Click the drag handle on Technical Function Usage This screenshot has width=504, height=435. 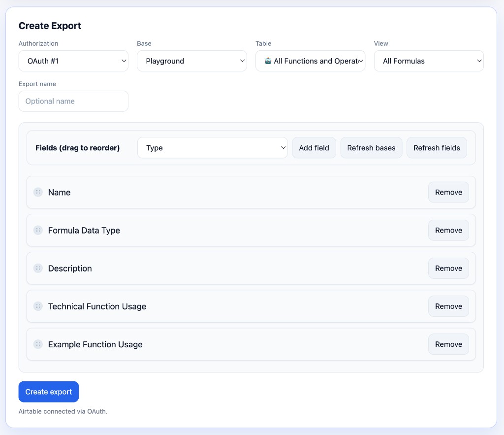[x=38, y=306]
